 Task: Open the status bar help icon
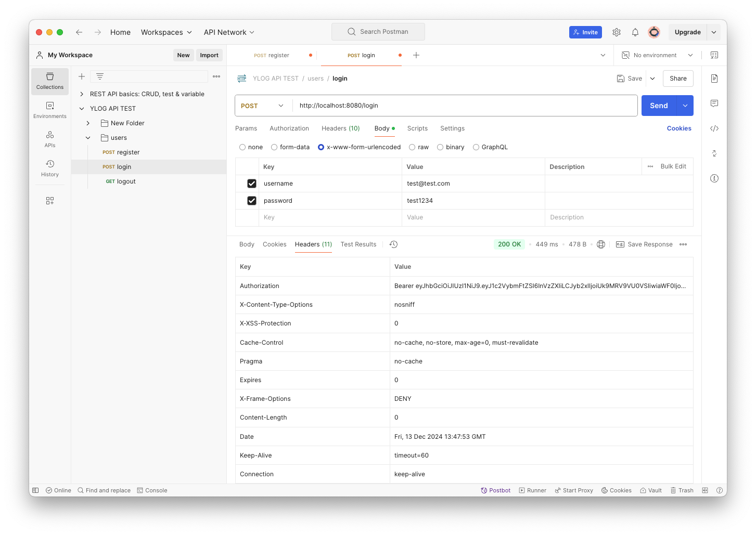click(x=720, y=490)
